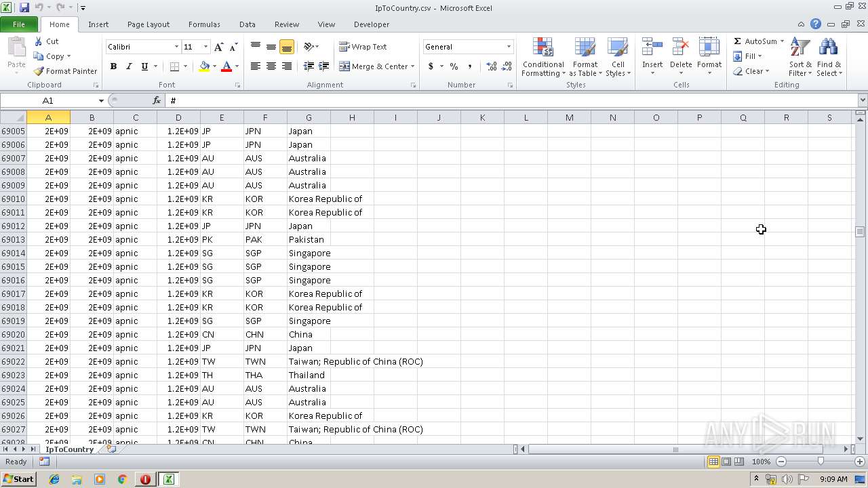Open Format as Table gallery
The image size is (868, 488).
coord(585,58)
